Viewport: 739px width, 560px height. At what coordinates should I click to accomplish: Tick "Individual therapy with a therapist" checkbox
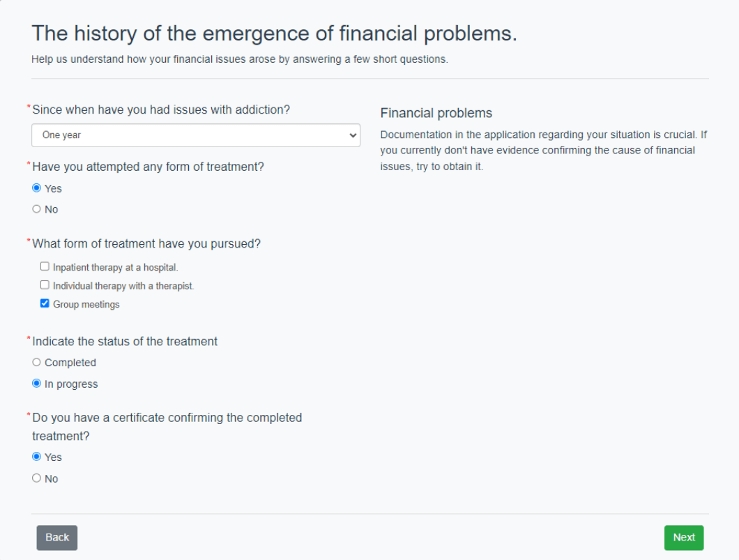pyautogui.click(x=45, y=285)
